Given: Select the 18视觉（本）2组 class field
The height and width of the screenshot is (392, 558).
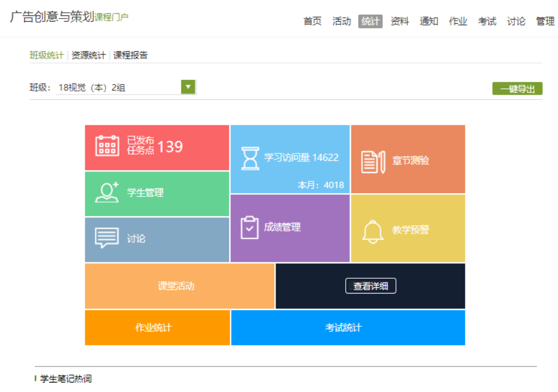Looking at the screenshot, I should pos(118,88).
